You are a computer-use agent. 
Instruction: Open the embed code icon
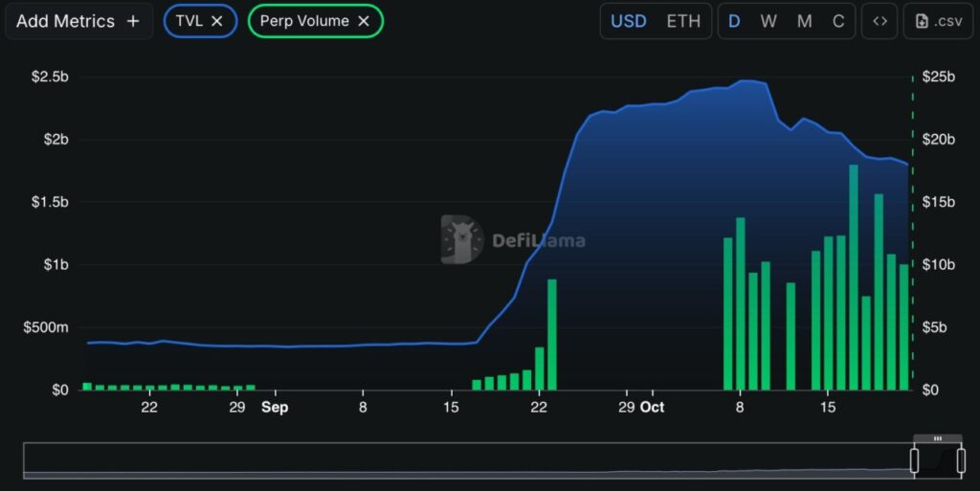click(880, 21)
